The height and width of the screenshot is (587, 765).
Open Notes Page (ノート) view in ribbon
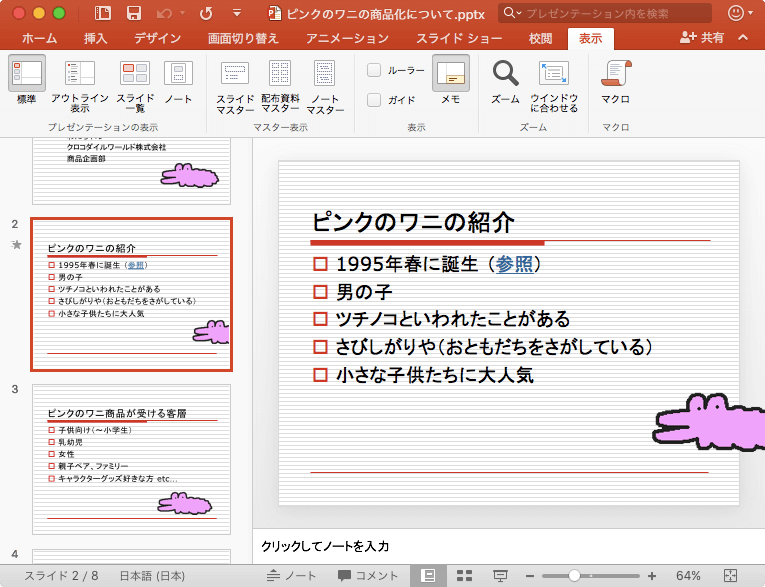click(x=178, y=81)
